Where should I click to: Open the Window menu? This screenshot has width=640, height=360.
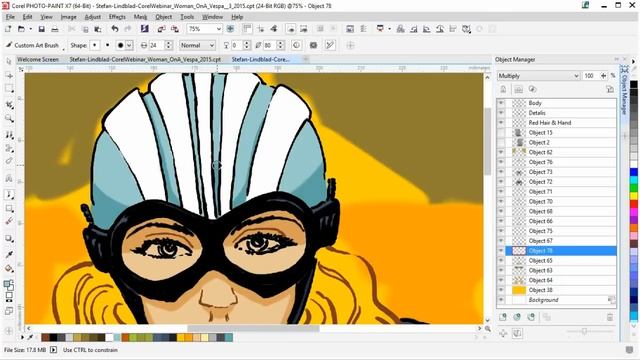(x=212, y=17)
